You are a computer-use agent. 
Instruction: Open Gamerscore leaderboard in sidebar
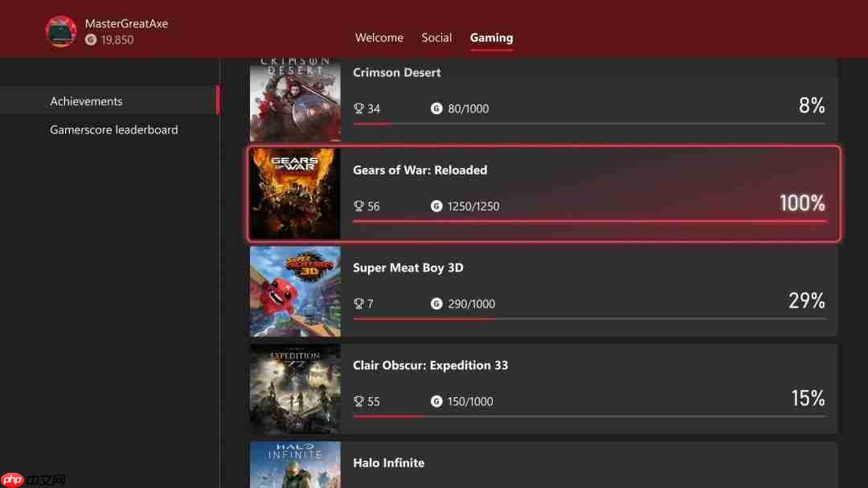(x=114, y=129)
